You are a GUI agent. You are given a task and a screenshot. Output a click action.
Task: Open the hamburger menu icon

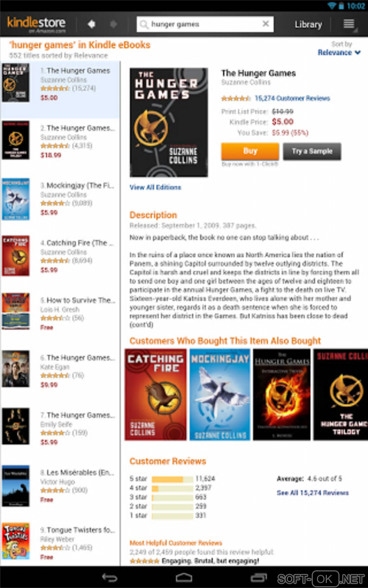pyautogui.click(x=349, y=24)
